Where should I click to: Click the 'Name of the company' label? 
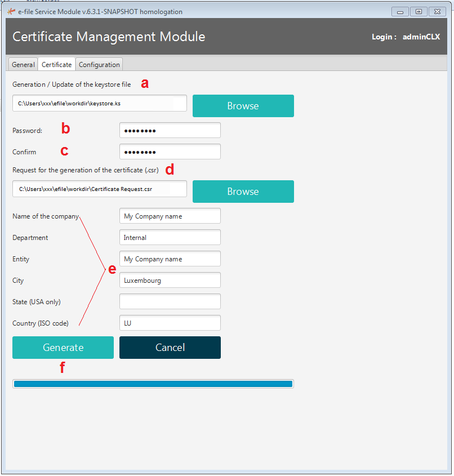46,216
